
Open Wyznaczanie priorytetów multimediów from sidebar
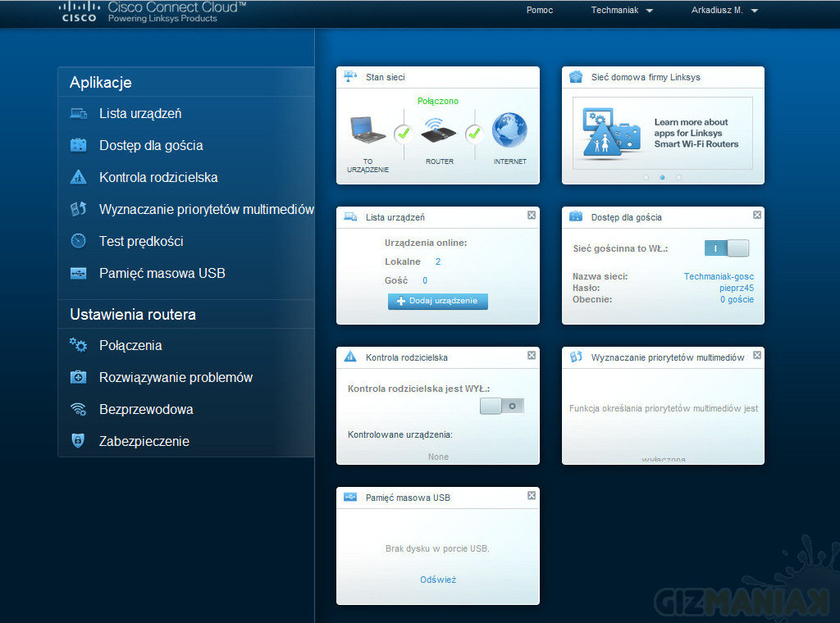pyautogui.click(x=206, y=209)
